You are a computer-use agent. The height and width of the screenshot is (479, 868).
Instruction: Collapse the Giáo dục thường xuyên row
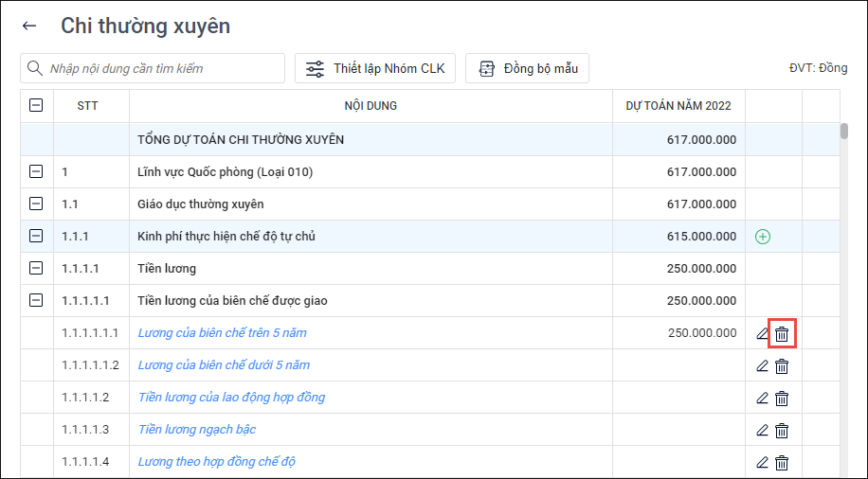click(37, 204)
